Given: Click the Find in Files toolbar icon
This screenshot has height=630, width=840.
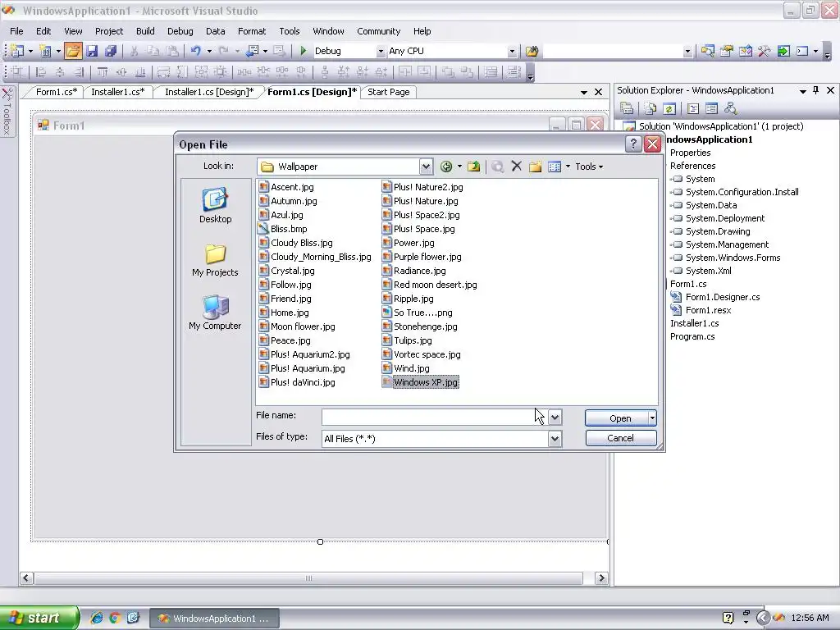Looking at the screenshot, I should (532, 51).
